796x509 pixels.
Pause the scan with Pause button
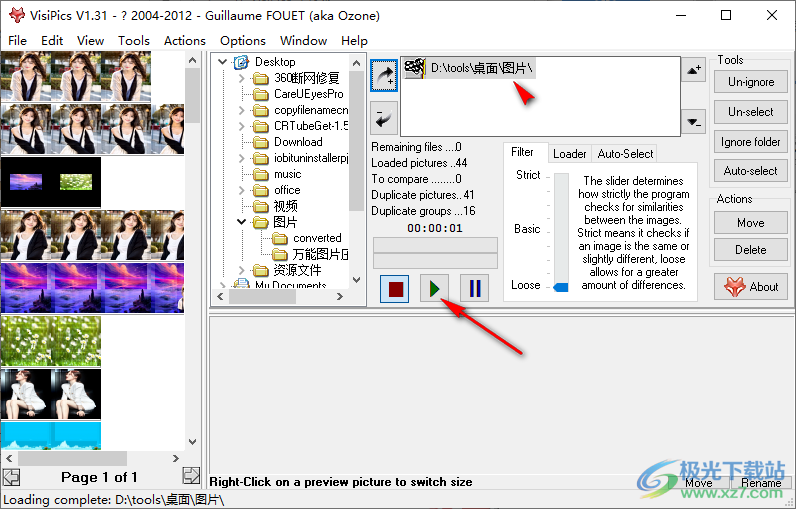click(x=475, y=289)
